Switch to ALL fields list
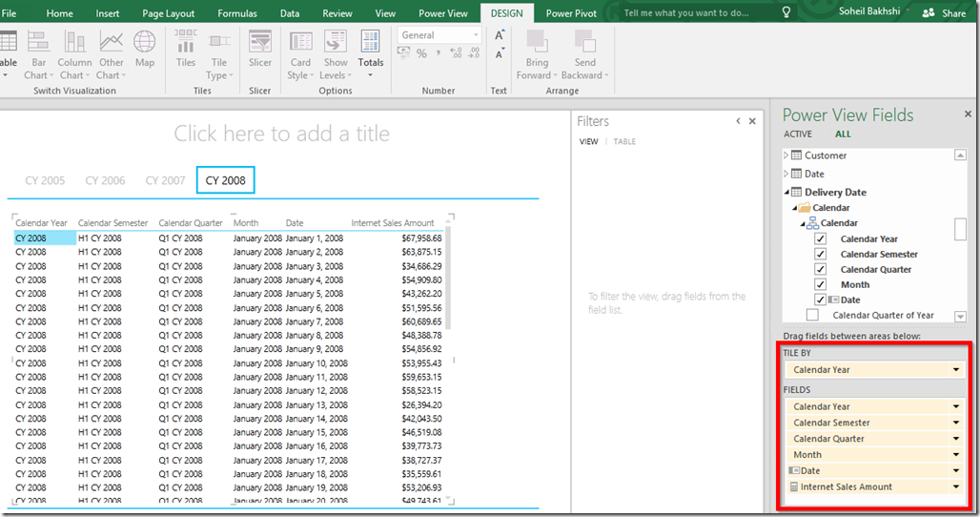 click(x=843, y=134)
